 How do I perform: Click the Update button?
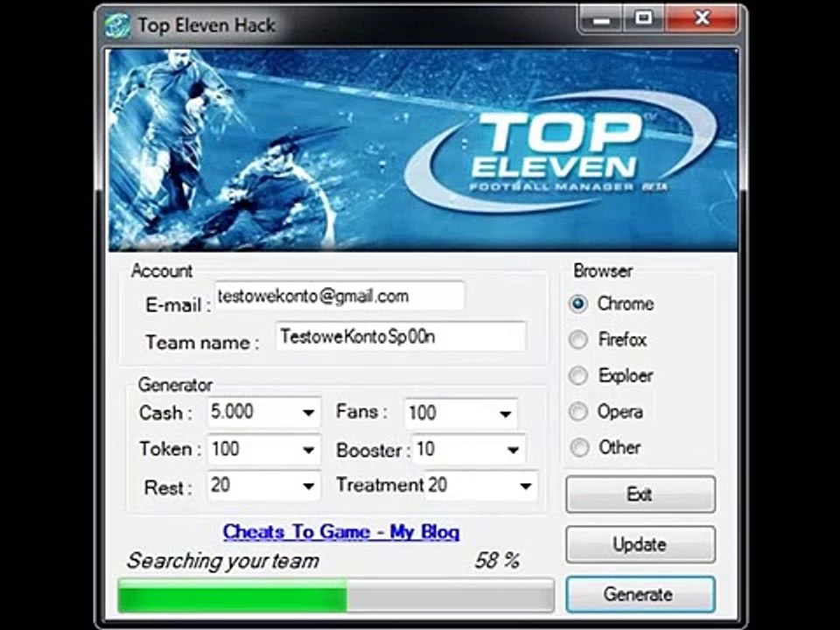[x=640, y=544]
